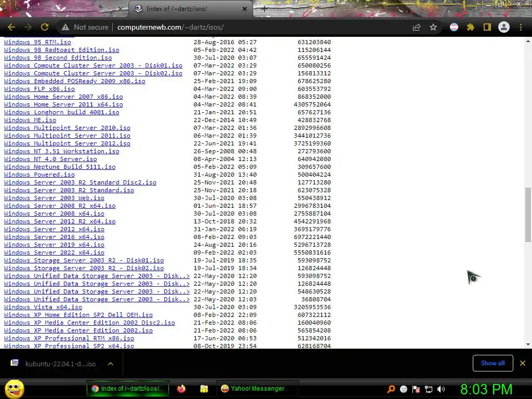Reload the current page
This screenshot has width=532, height=399.
(45, 27)
